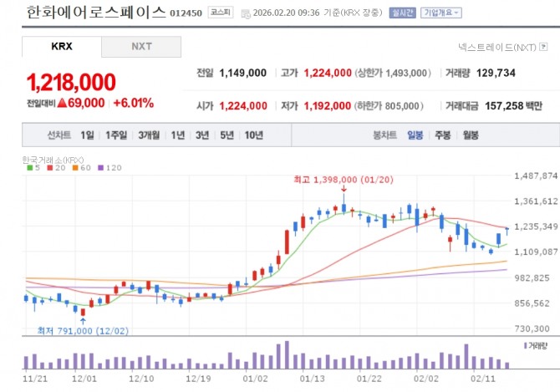Click the red arrow at 최고 1,398,000

(344, 189)
